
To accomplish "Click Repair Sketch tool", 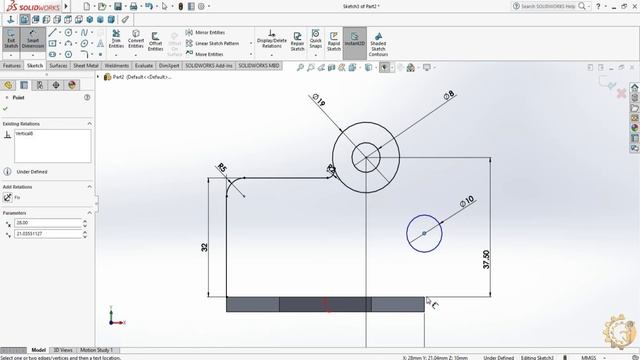I will pyautogui.click(x=298, y=41).
